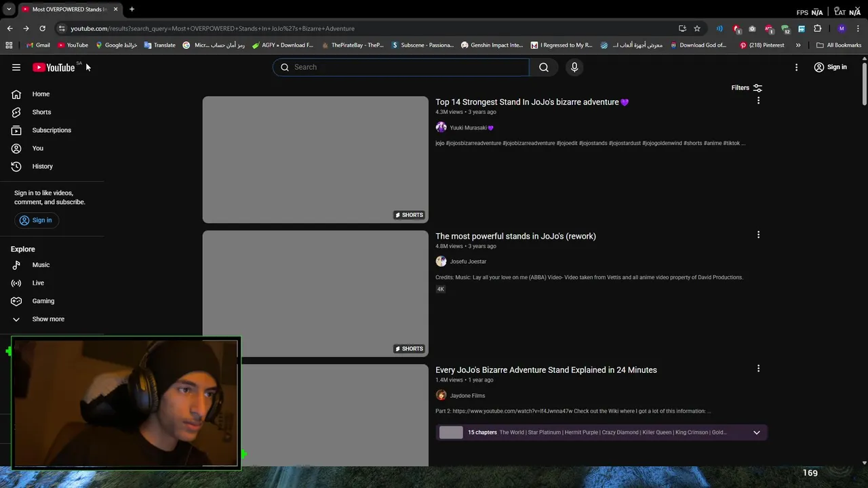Screen dimensions: 868x488
Task: Open (218) Pinterest bookmark
Action: click(762, 45)
